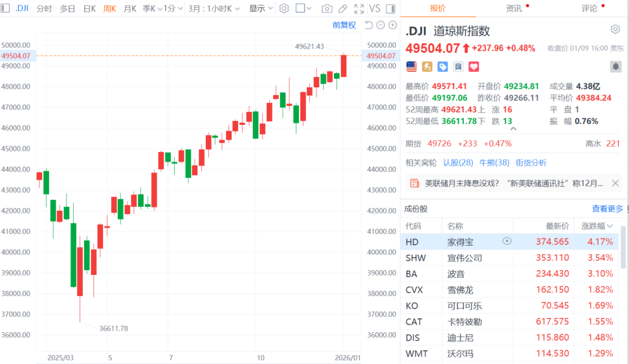Sort constituents by 涨跌幅 column
The width and height of the screenshot is (629, 364).
click(x=597, y=226)
